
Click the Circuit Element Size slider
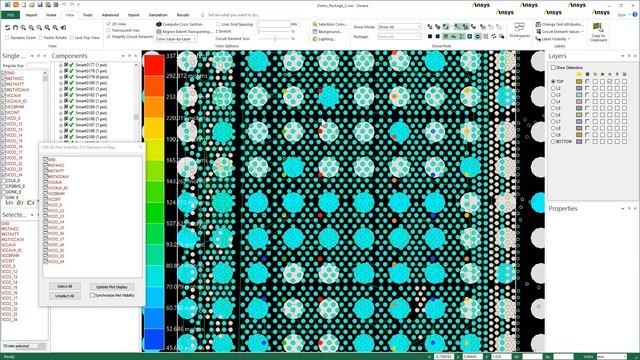(274, 39)
